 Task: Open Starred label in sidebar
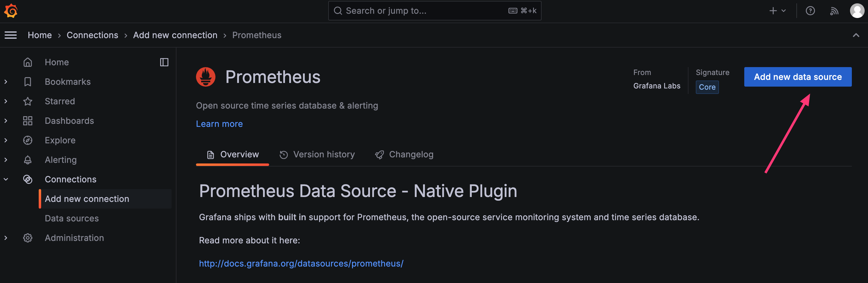(60, 101)
